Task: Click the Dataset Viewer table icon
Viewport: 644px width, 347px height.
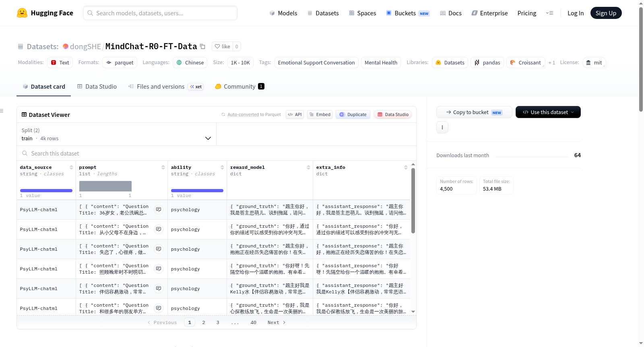Action: [x=24, y=115]
